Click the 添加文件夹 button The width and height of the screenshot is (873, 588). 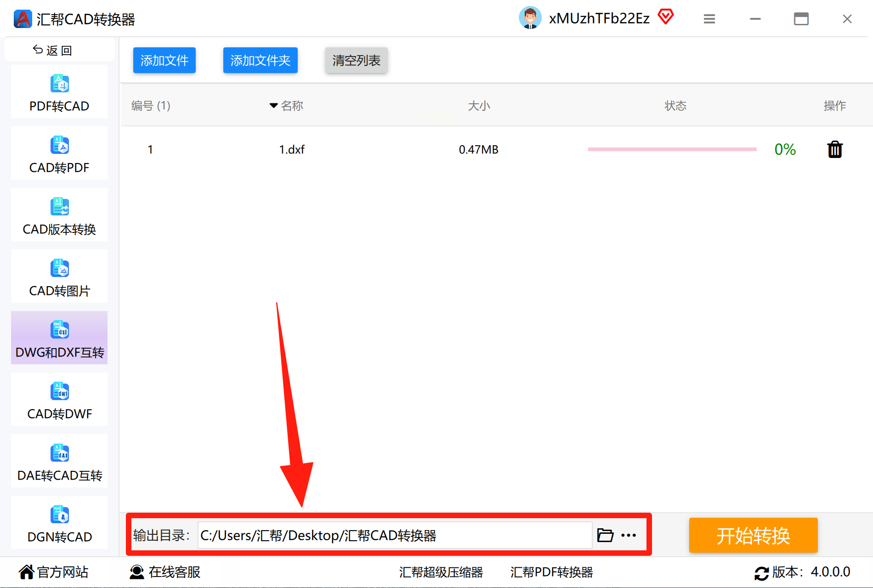(x=261, y=60)
